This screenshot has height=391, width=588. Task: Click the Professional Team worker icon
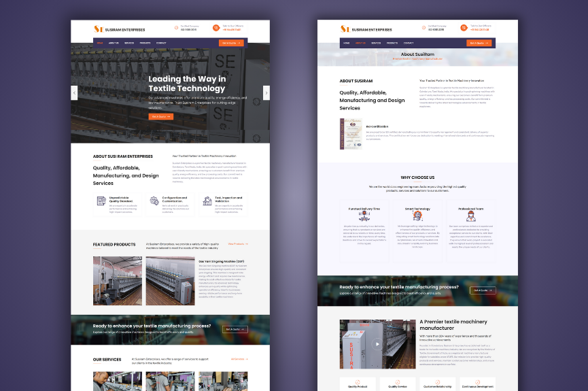(471, 216)
